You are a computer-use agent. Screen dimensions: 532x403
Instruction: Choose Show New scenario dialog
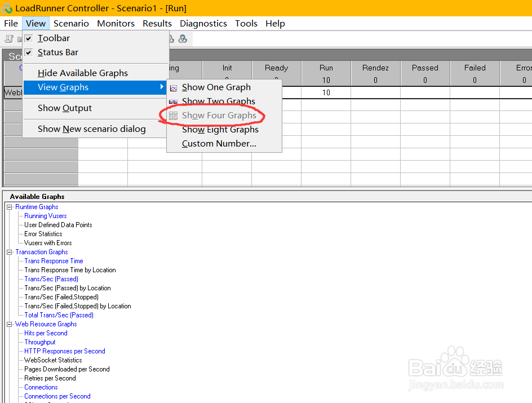point(96,129)
